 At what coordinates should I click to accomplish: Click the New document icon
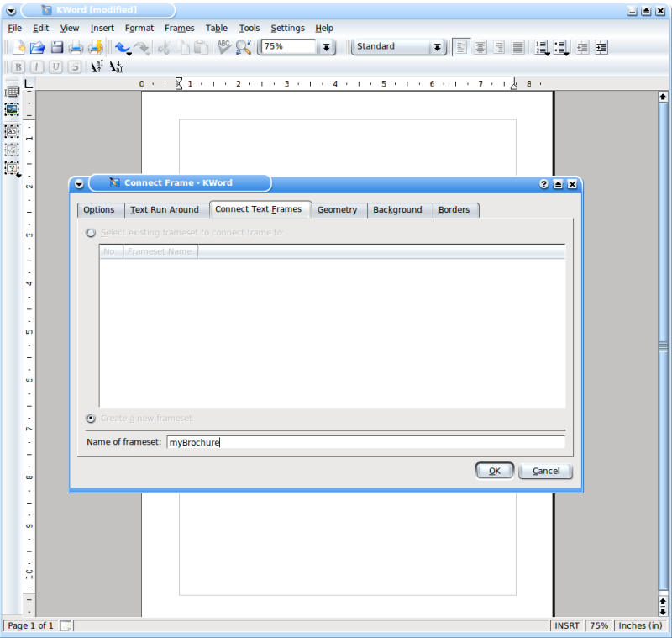[18, 47]
